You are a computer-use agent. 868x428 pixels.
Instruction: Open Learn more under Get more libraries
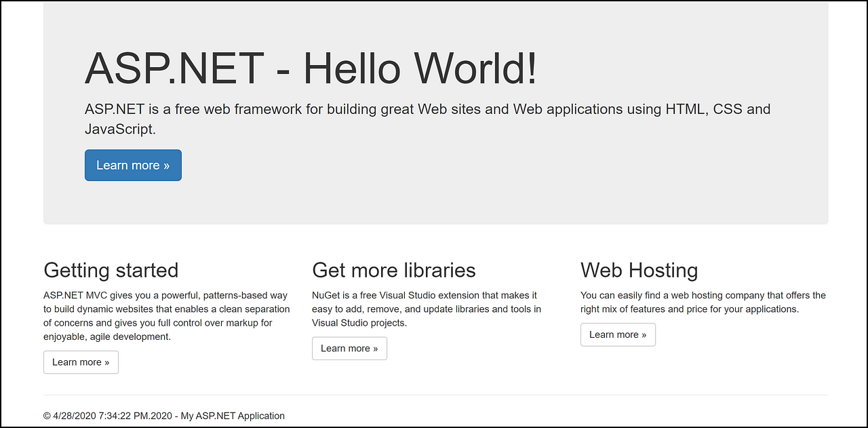pos(349,349)
